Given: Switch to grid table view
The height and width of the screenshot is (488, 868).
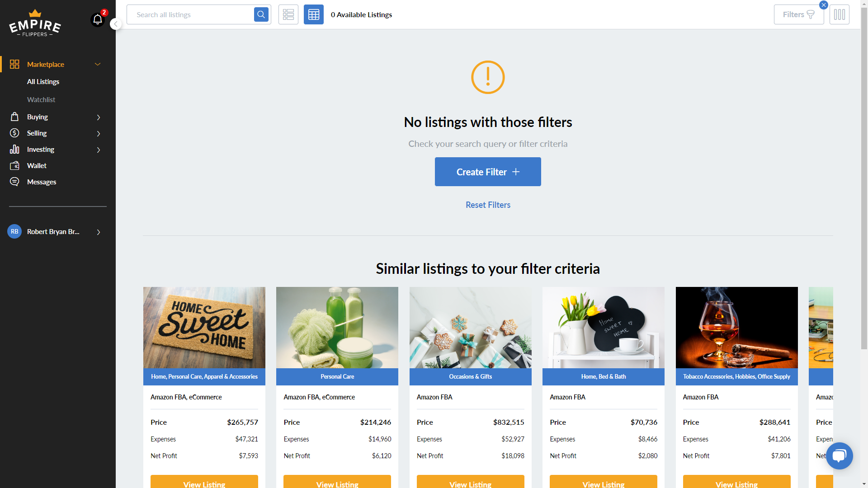Looking at the screenshot, I should pyautogui.click(x=314, y=14).
